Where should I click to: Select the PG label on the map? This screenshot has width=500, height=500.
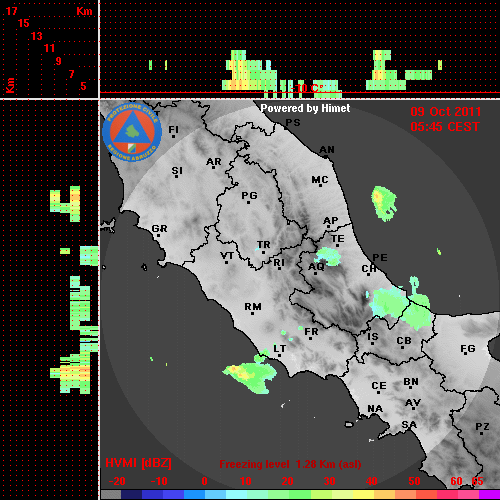249,196
